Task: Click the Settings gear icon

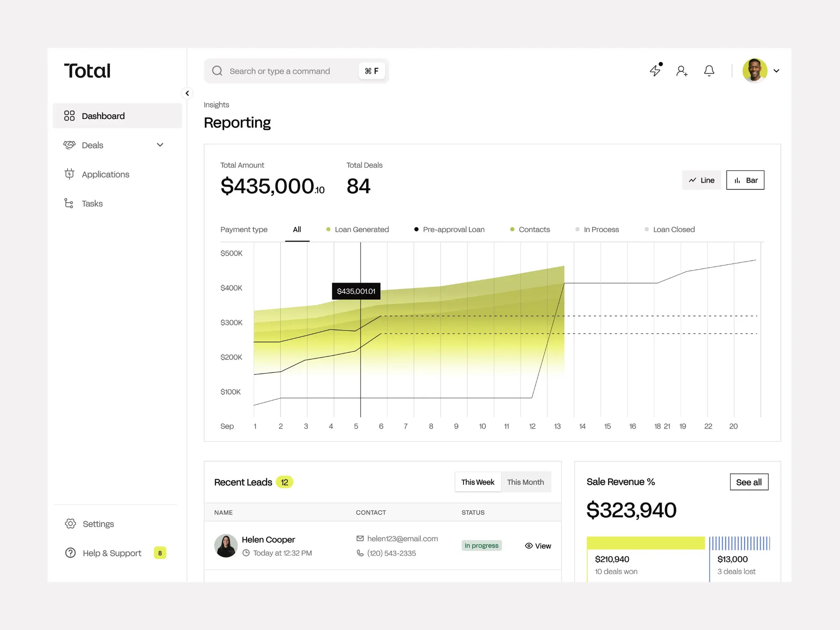Action: click(x=71, y=524)
